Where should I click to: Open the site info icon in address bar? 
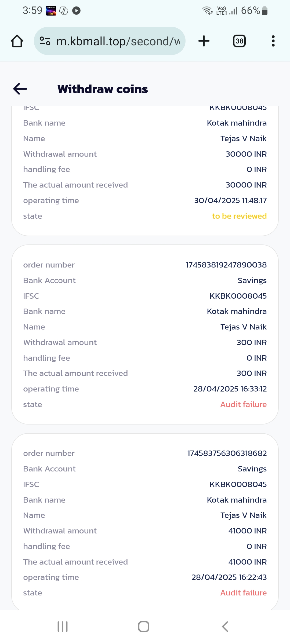pos(45,41)
